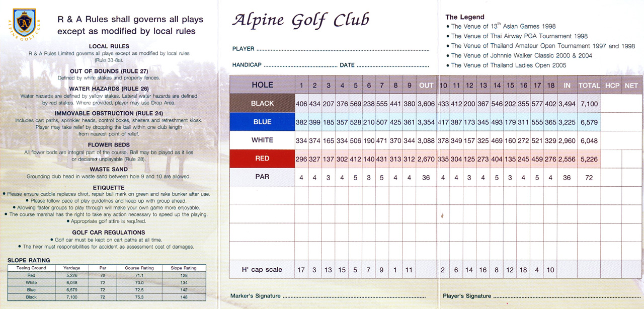Click the OUT column header
The width and height of the screenshot is (644, 309).
click(x=426, y=85)
